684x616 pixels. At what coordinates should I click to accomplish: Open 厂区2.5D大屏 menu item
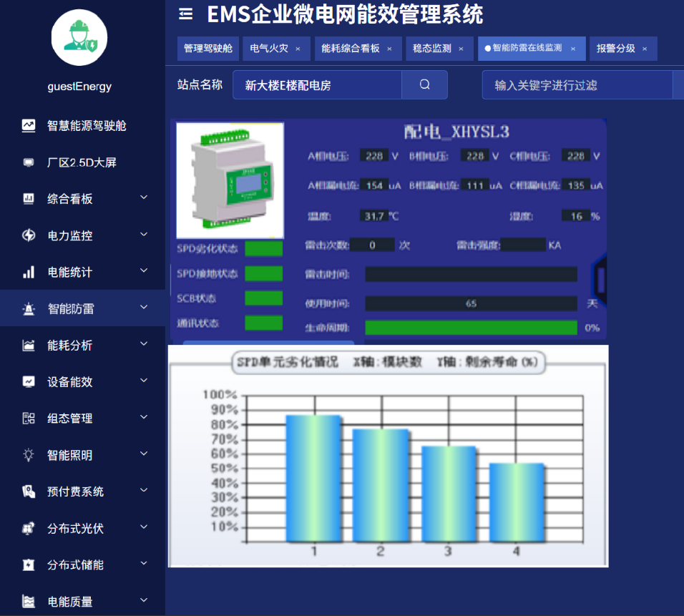coord(82,162)
